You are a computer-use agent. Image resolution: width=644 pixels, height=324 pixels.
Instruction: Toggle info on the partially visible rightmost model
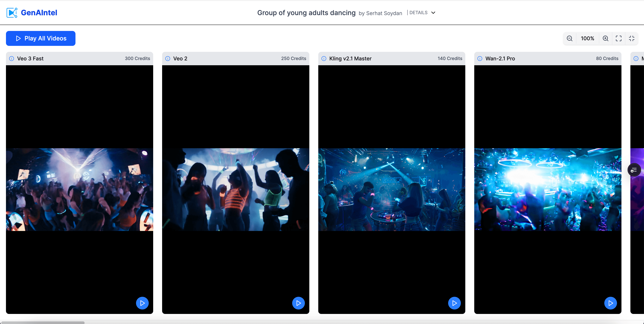pos(636,58)
